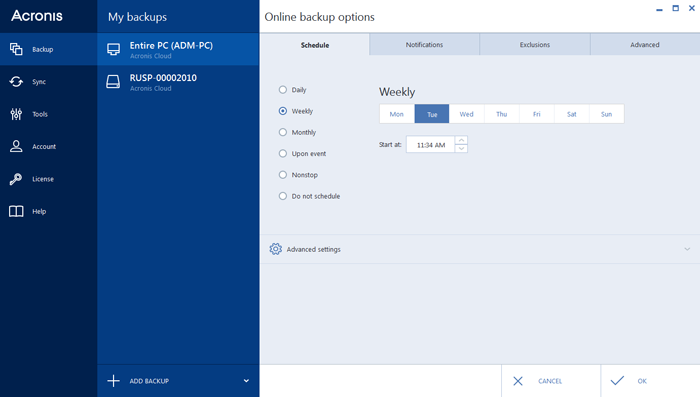Click the checkmark icon beside OK

coord(617,380)
